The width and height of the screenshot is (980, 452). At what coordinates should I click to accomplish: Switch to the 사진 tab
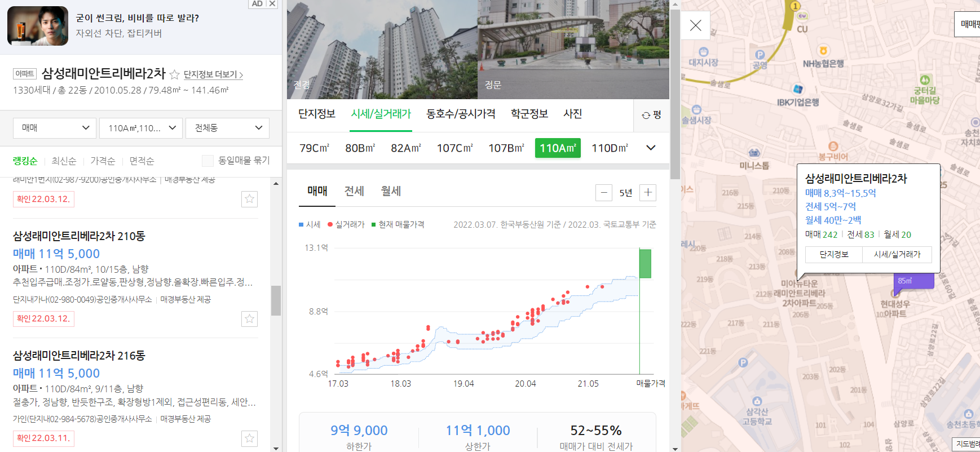(x=573, y=114)
